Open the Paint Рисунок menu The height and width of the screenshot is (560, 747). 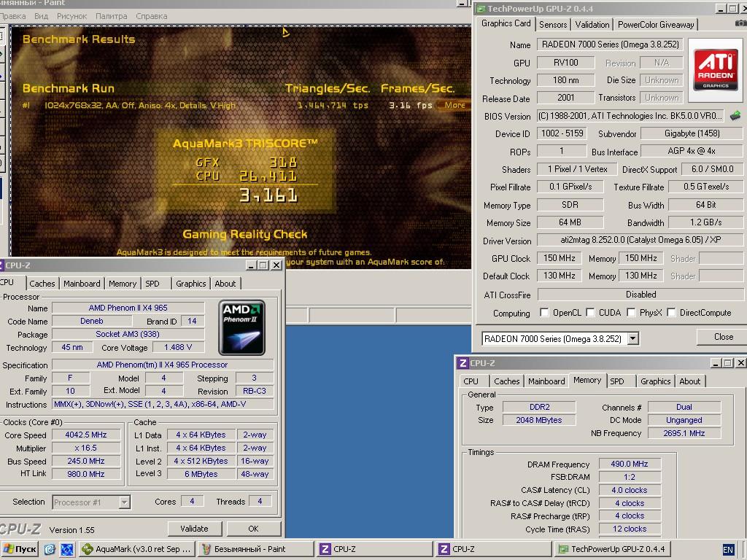click(71, 16)
